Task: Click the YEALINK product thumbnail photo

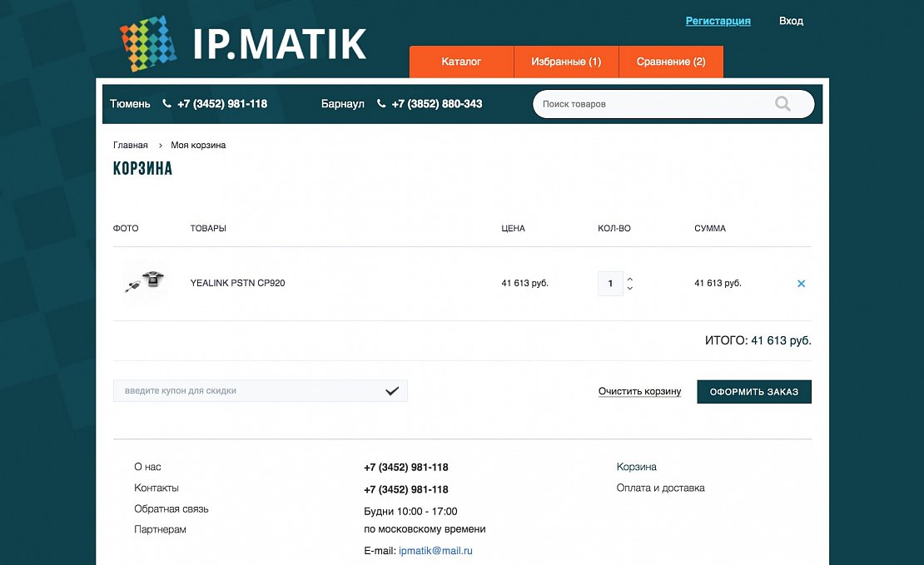Action: (x=146, y=283)
